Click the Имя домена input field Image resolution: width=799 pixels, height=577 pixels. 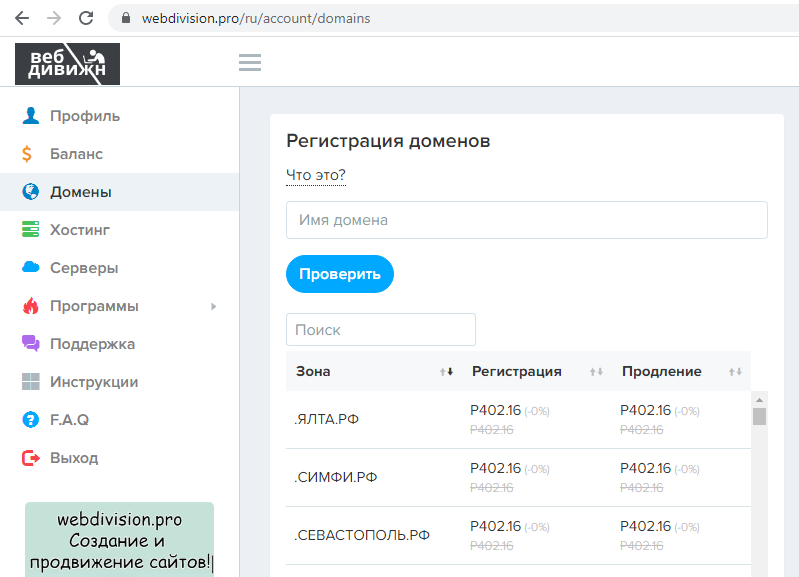coord(526,220)
